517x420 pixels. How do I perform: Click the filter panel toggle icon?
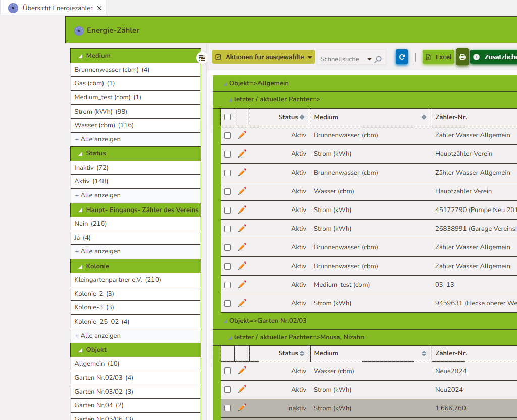click(202, 58)
